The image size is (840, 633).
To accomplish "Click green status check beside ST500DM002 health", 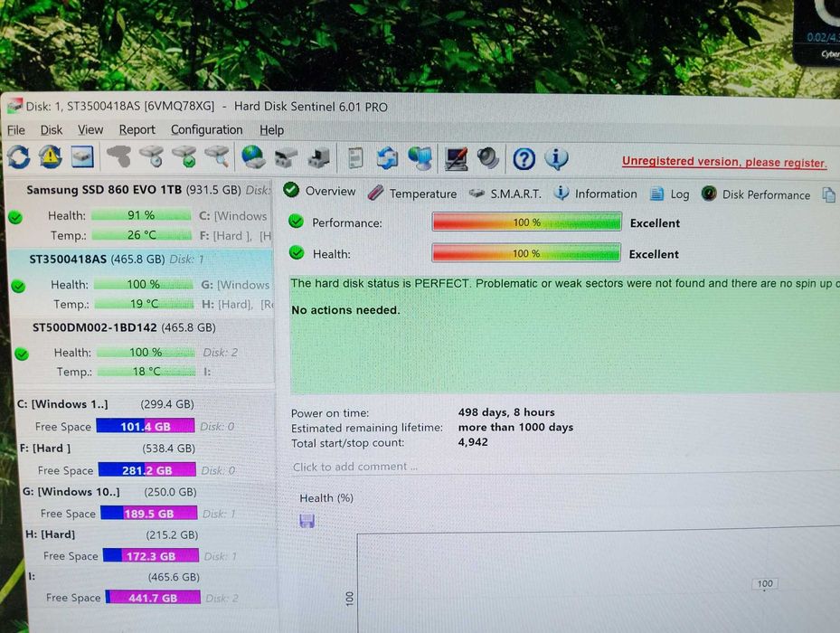I will coord(22,354).
